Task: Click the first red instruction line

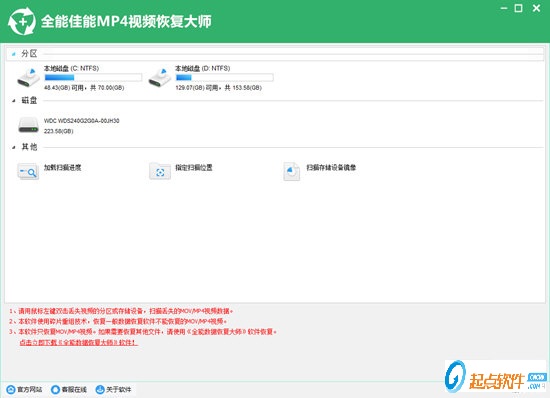Action: click(121, 311)
